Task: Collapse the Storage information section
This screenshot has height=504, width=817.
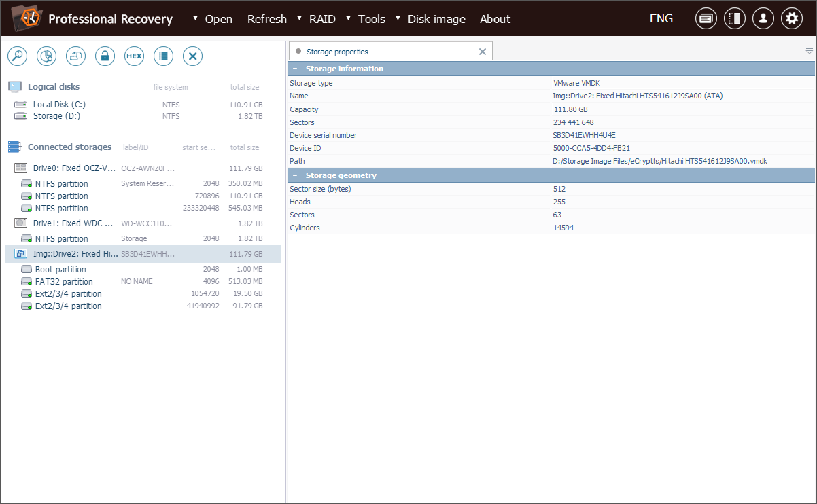Action: 295,69
